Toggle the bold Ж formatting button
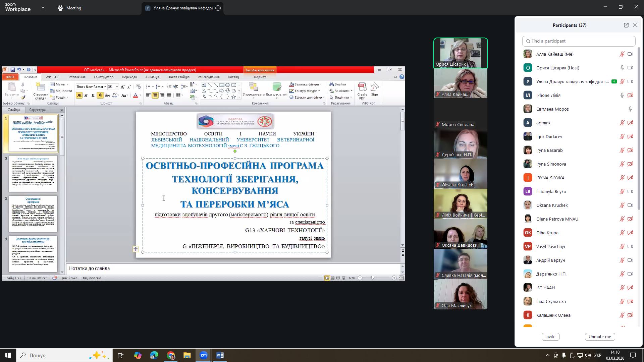Viewport: 644px width, 362px height. (x=79, y=95)
